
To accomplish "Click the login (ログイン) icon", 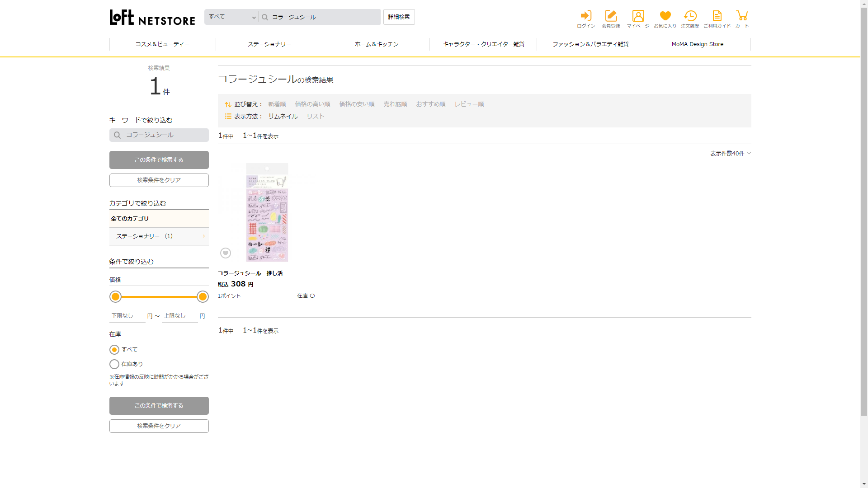I will click(586, 19).
